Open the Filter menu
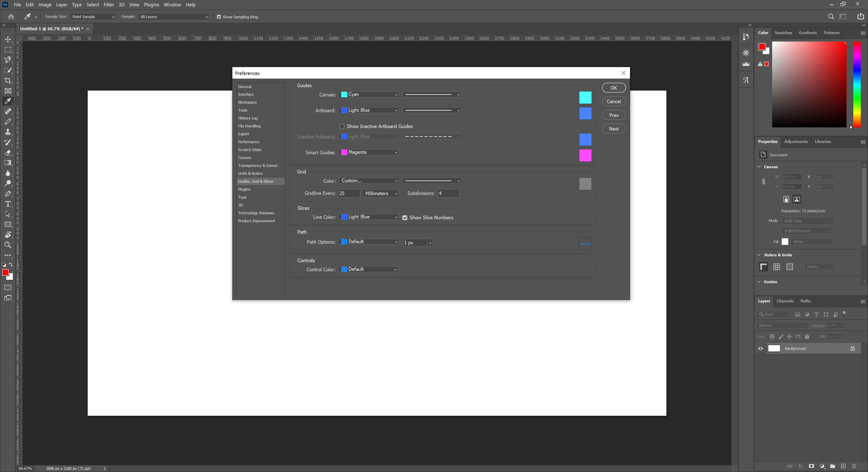The width and height of the screenshot is (868, 472). [108, 5]
